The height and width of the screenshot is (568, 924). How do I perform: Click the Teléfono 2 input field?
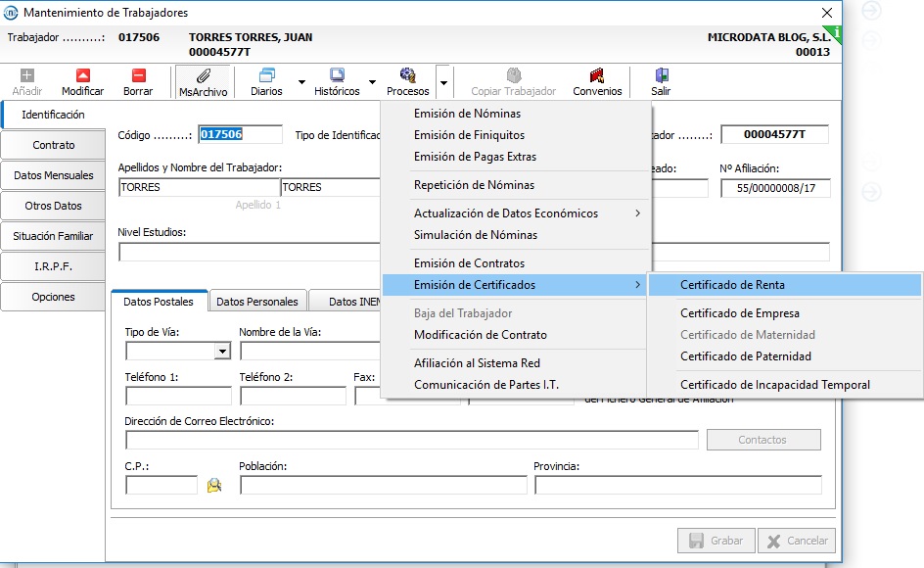tap(293, 397)
